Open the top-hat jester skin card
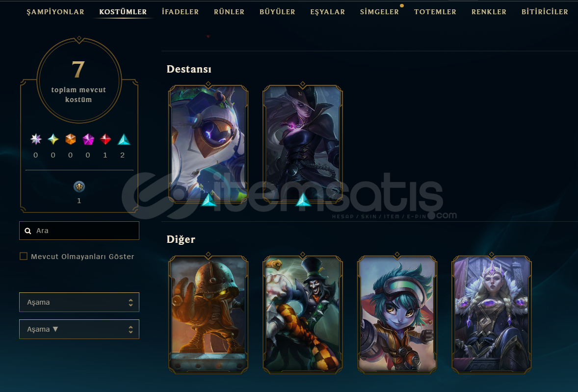Screen dimensions: 578x392 (x=303, y=314)
